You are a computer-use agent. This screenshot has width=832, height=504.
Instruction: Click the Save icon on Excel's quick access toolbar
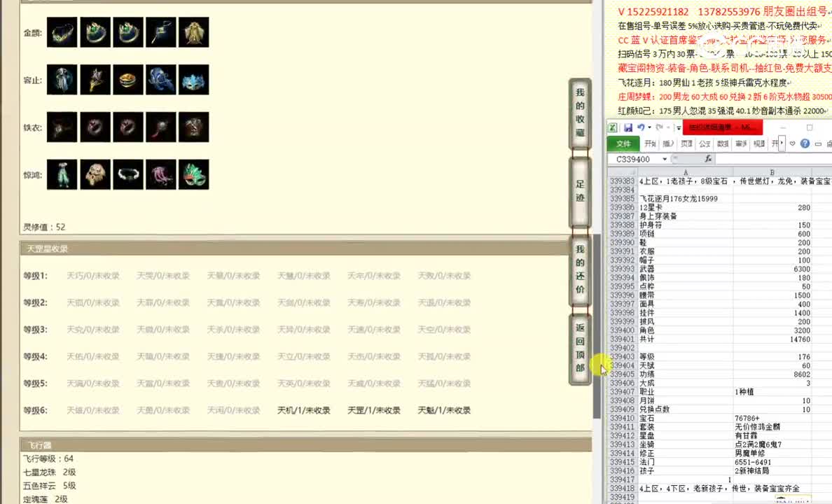click(x=629, y=127)
